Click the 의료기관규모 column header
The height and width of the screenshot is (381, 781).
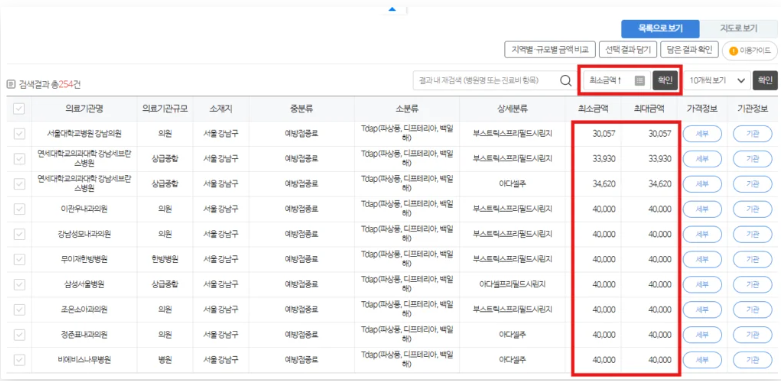(165, 109)
